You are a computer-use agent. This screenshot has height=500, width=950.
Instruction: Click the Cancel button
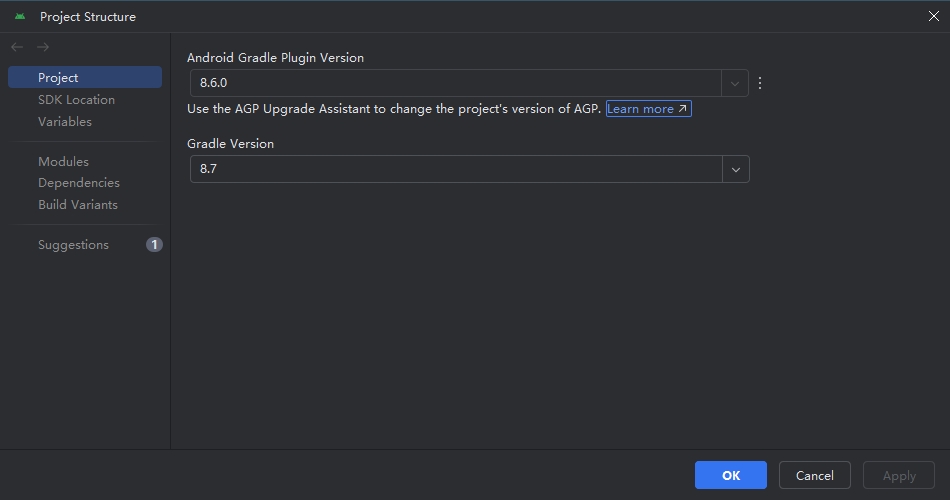814,476
